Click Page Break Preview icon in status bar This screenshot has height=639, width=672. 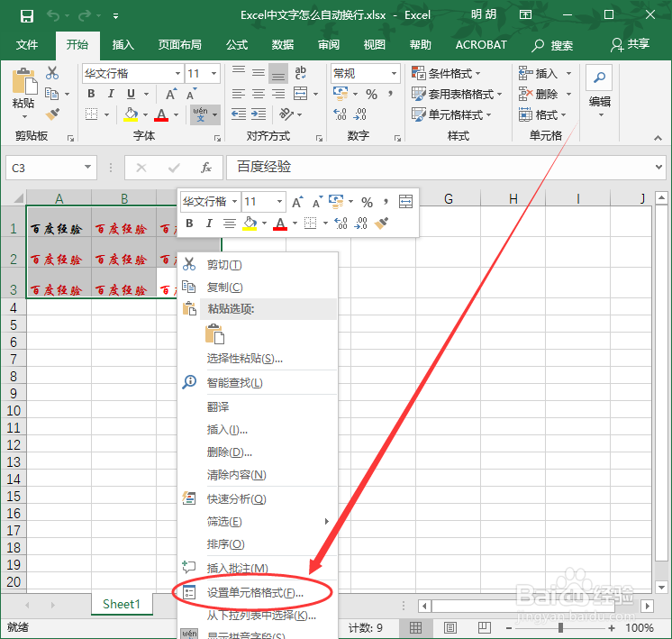coord(485,628)
